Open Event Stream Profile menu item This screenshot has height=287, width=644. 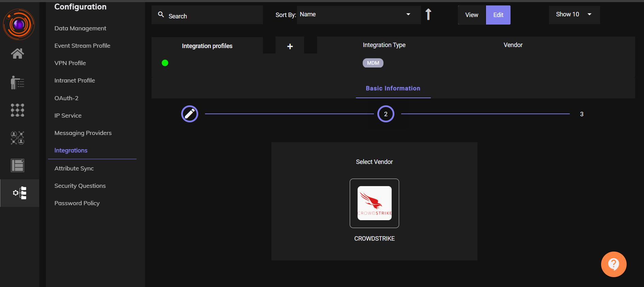(82, 46)
